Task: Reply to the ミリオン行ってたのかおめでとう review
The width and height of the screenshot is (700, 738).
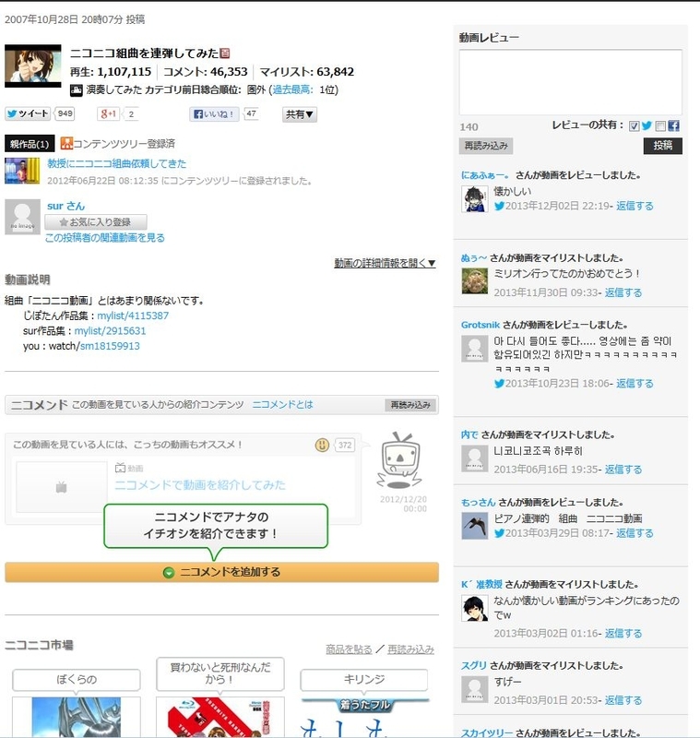Action: tap(623, 292)
